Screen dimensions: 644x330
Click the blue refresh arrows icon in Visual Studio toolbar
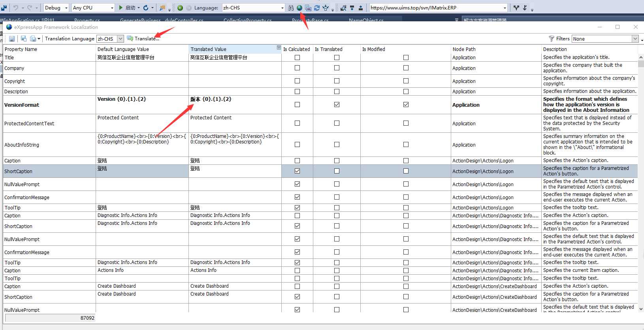(x=317, y=8)
